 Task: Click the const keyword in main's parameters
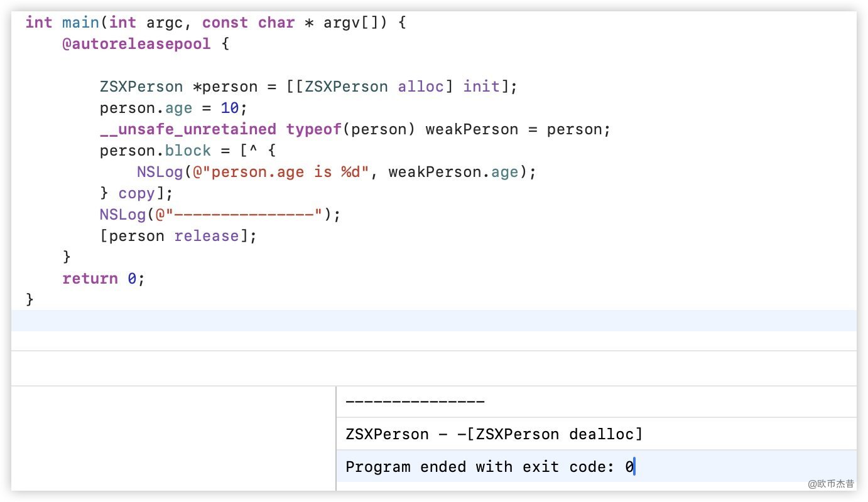coord(225,23)
